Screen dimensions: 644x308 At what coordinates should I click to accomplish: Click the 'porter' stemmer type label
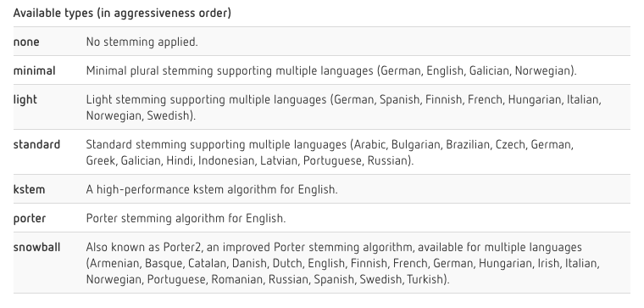[x=30, y=218]
